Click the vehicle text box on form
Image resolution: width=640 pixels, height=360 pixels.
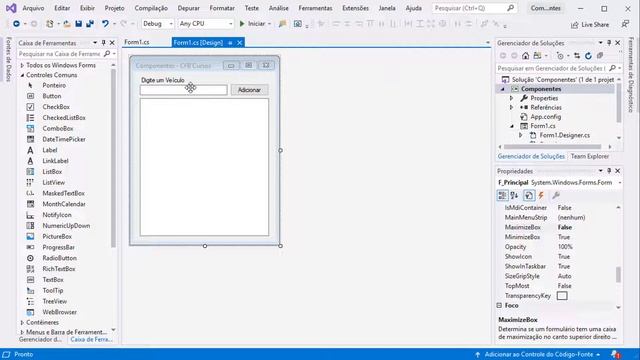184,90
